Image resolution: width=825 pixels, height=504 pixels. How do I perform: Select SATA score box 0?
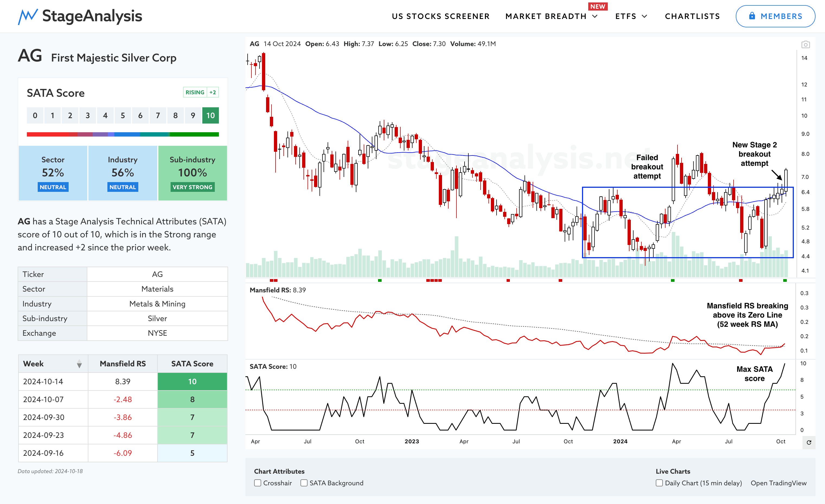35,115
